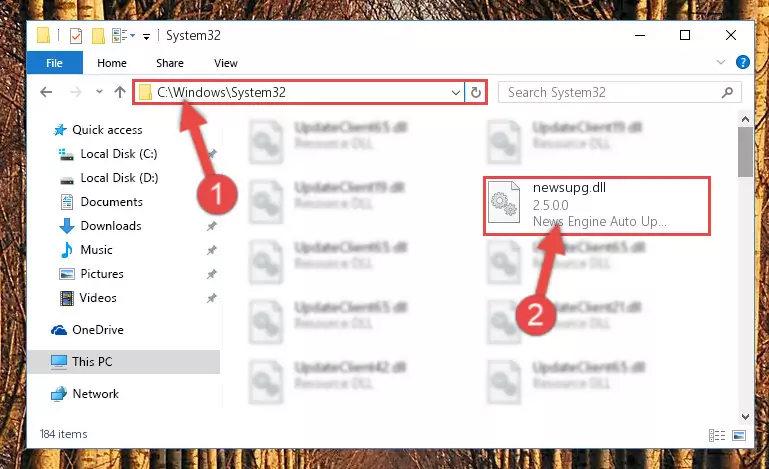Refresh the System32 folder view
The width and height of the screenshot is (769, 469).
point(475,92)
